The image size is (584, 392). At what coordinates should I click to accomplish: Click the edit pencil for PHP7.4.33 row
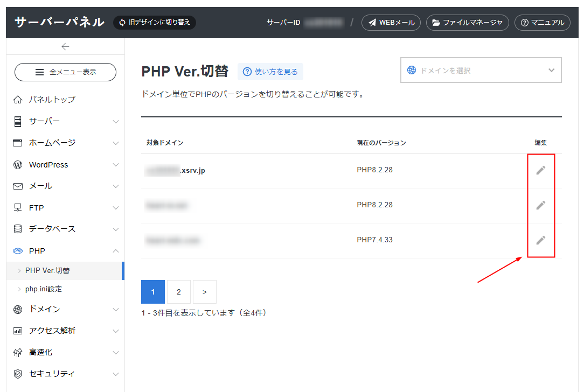541,240
